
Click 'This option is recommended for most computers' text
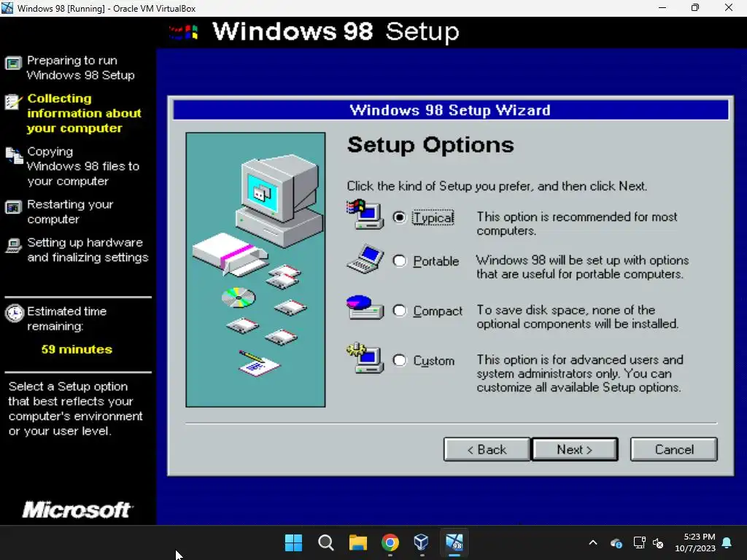(576, 223)
